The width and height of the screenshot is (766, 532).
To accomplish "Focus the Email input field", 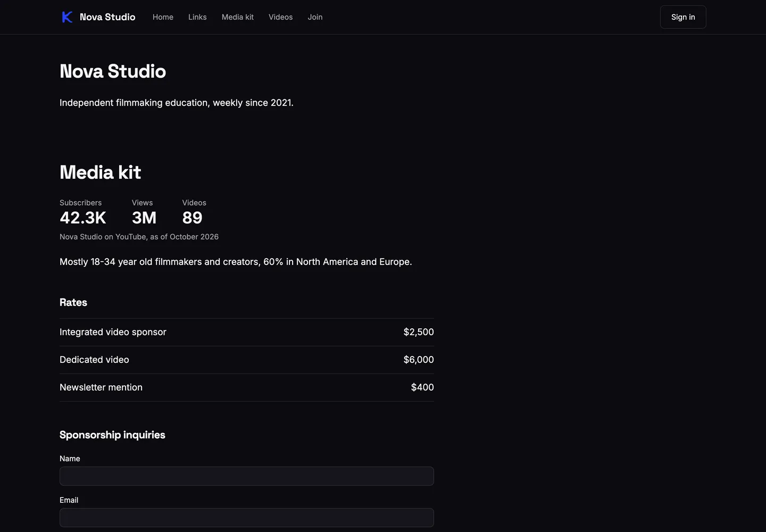I will (247, 518).
